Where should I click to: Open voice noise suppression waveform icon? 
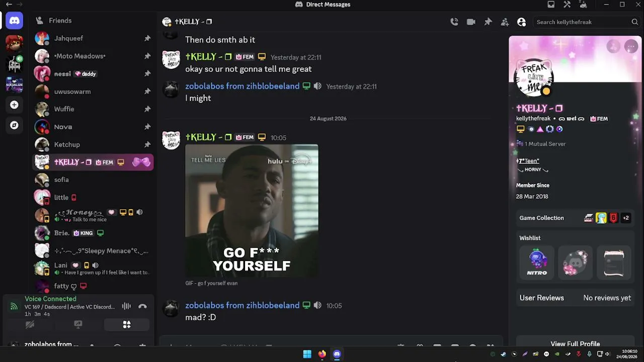click(126, 306)
